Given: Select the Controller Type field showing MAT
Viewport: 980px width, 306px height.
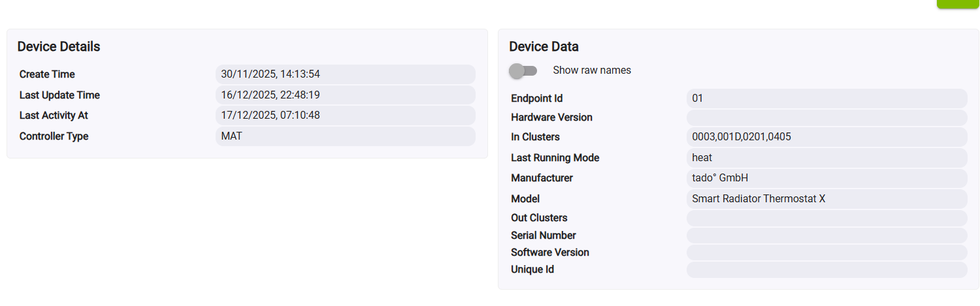Looking at the screenshot, I should (x=345, y=136).
